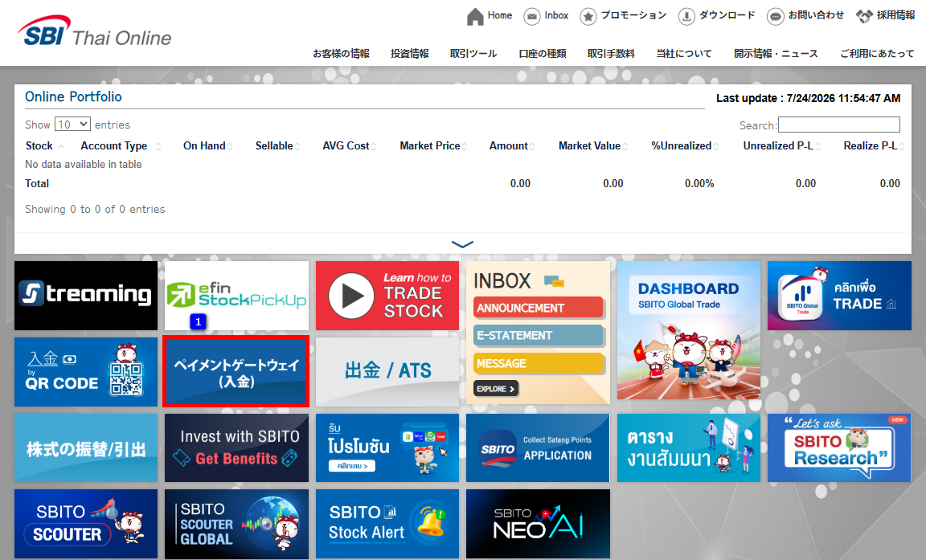The width and height of the screenshot is (926, 560).
Task: Open the お客様の情報 menu
Action: pyautogui.click(x=342, y=54)
